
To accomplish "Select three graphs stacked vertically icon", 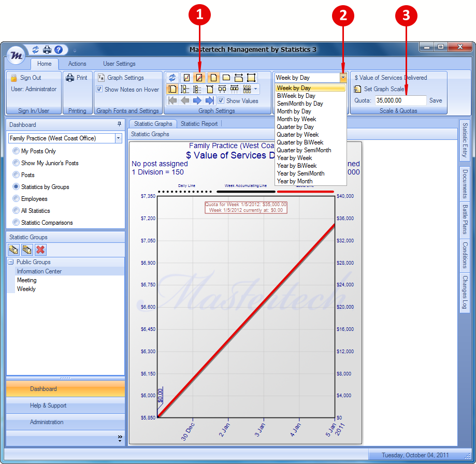I will click(x=197, y=89).
